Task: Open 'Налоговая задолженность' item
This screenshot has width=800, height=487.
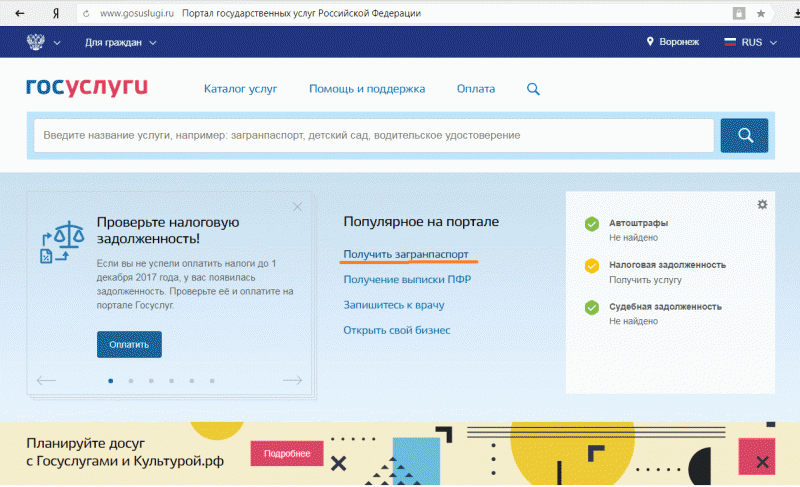Action: tap(667, 265)
